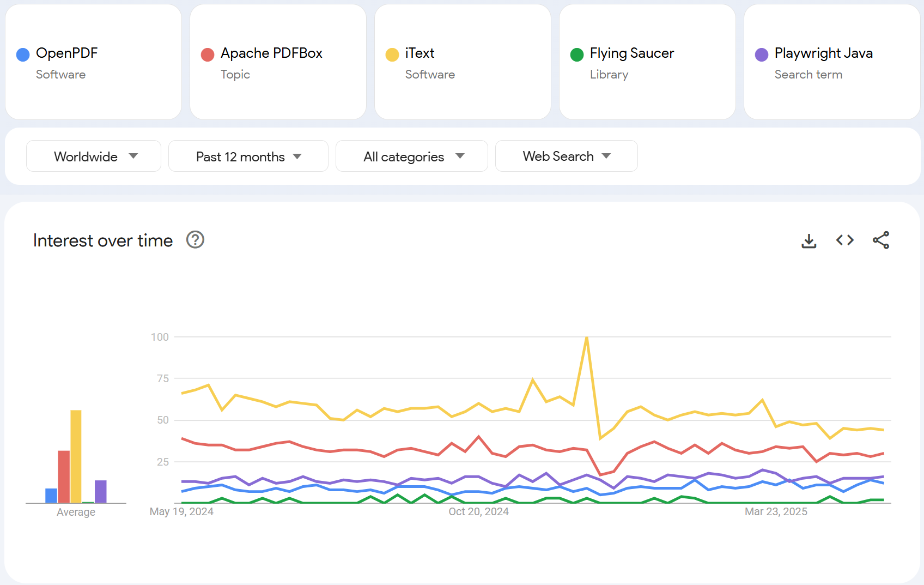Click the Oct 20, 2024 axis label

tap(478, 511)
